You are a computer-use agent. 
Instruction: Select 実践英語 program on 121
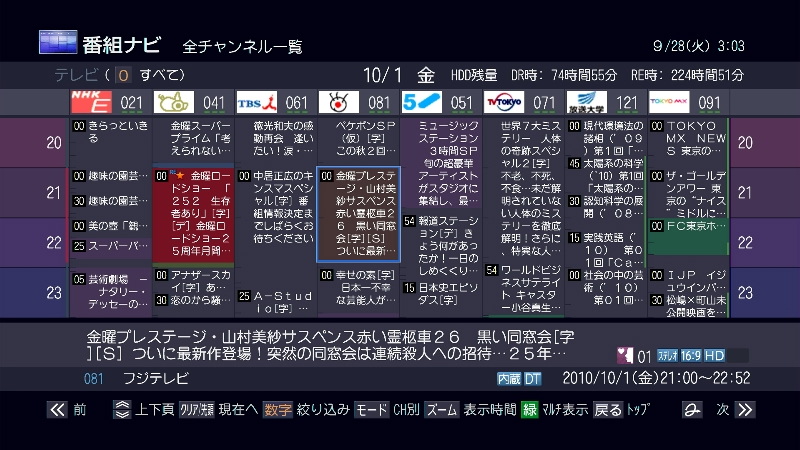coord(606,250)
